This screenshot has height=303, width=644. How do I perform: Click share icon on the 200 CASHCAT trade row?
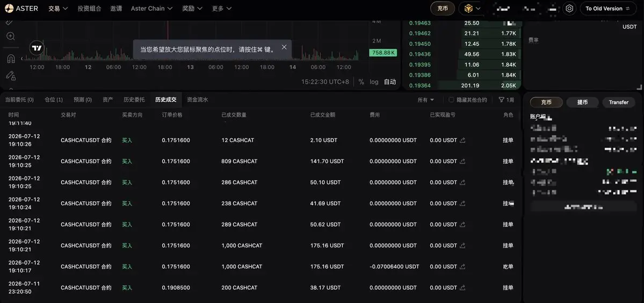(462, 288)
